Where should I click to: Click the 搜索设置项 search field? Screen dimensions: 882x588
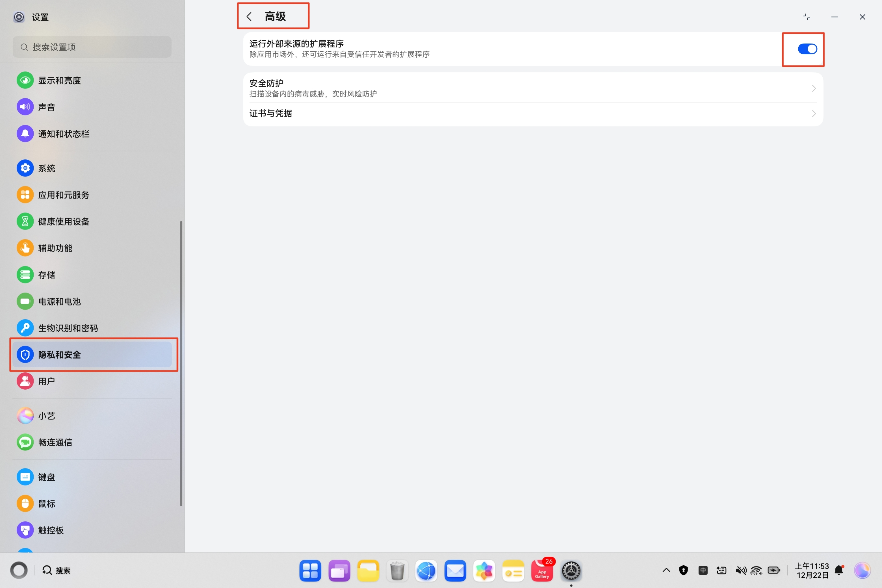92,47
